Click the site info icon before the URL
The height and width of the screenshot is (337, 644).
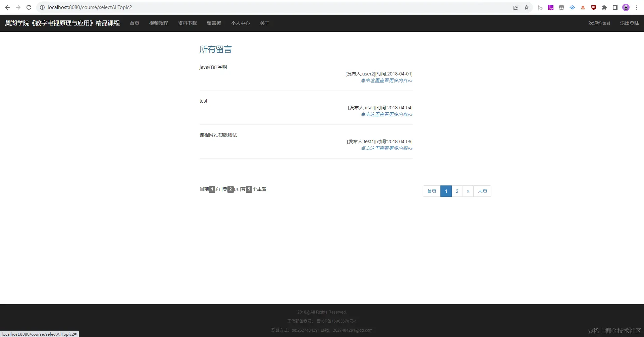[x=42, y=7]
